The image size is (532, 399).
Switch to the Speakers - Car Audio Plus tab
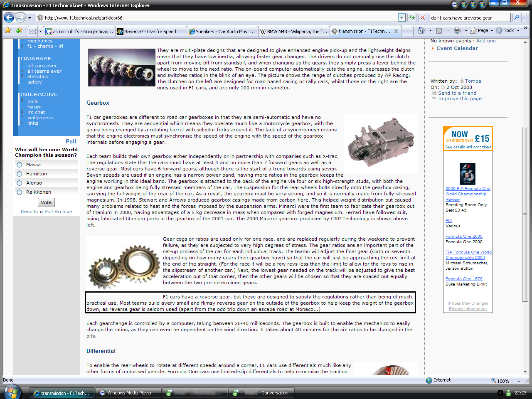point(222,31)
